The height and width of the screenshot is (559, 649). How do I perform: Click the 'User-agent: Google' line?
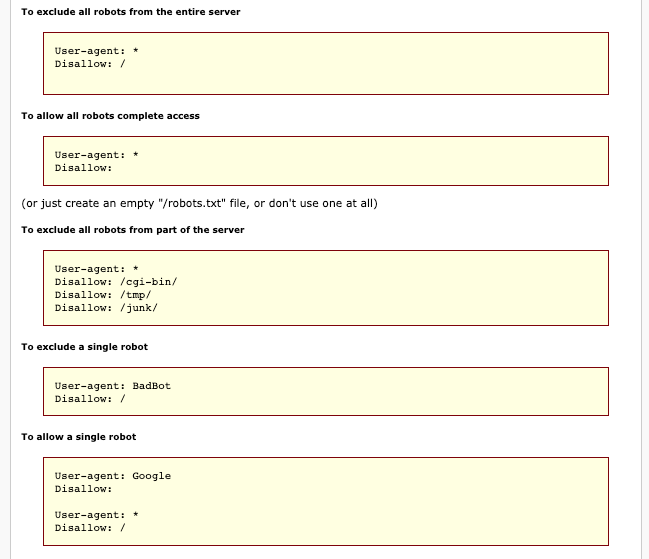[x=113, y=476]
